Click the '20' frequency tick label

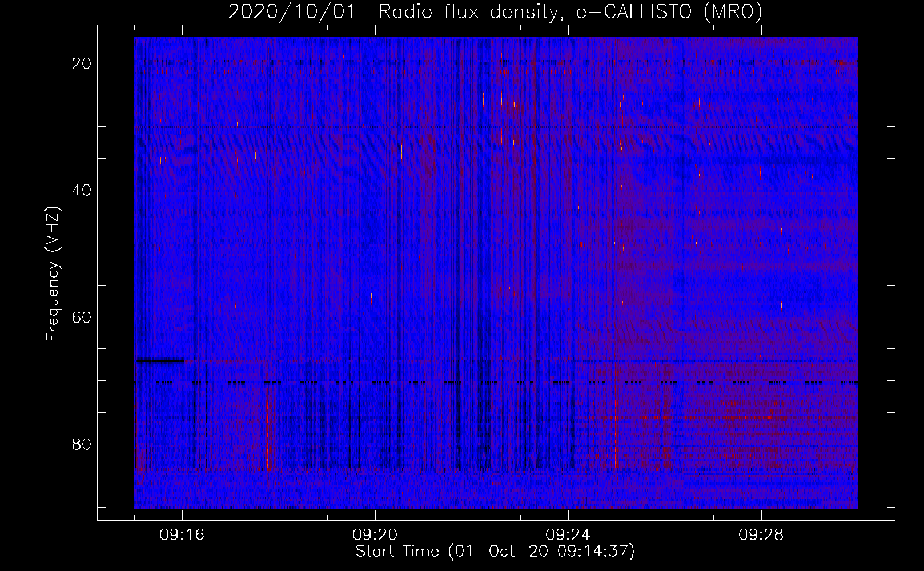[82, 63]
